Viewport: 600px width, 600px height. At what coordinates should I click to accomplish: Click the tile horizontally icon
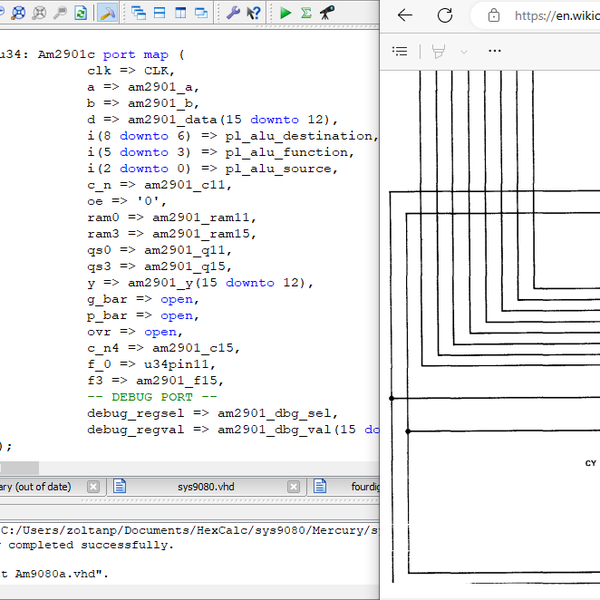159,14
